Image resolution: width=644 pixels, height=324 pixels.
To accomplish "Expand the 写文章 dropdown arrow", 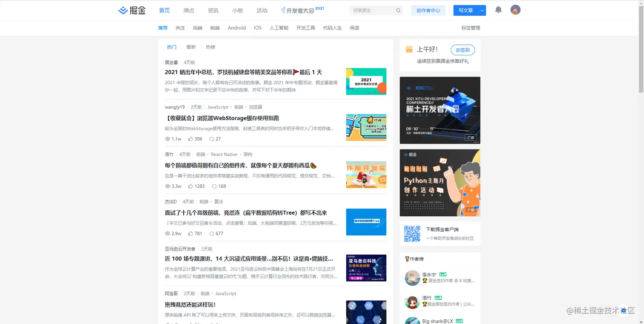I will (x=482, y=11).
